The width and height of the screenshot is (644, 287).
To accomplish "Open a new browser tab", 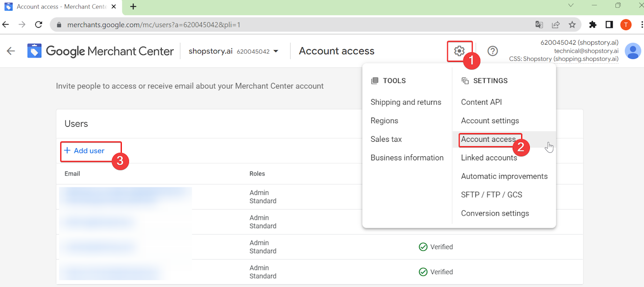I will point(133,7).
